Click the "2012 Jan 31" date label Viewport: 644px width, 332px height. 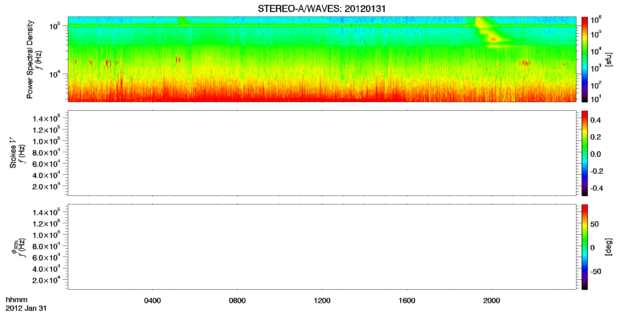tap(26, 308)
